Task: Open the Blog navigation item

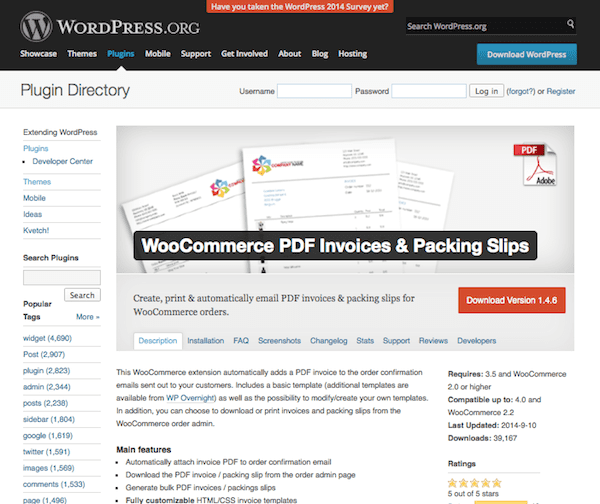Action: pos(320,54)
